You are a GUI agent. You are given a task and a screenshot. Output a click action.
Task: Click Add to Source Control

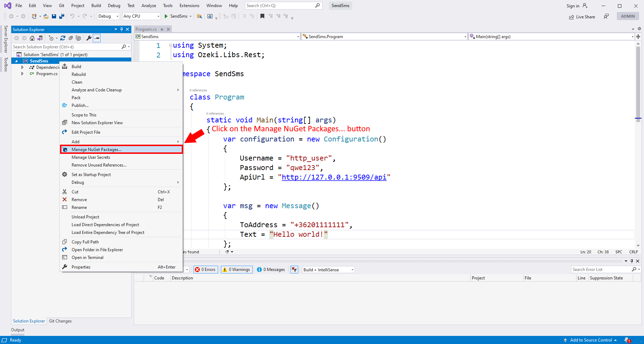tap(591, 340)
